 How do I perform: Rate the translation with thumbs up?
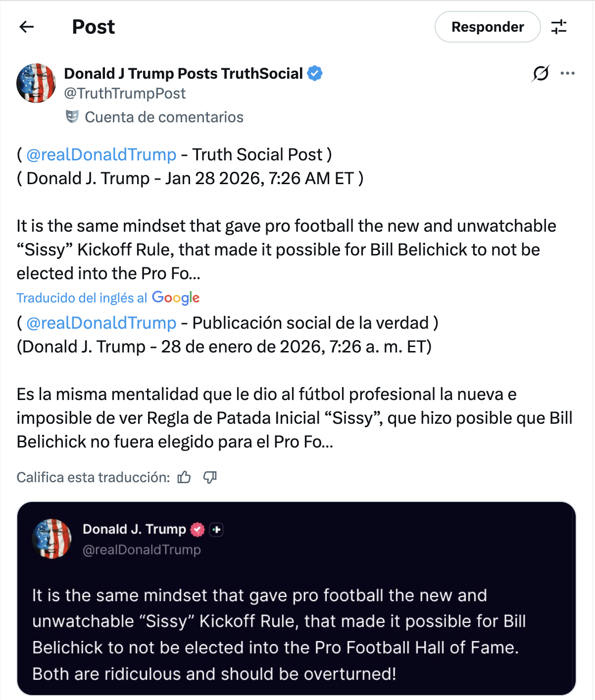tap(184, 477)
